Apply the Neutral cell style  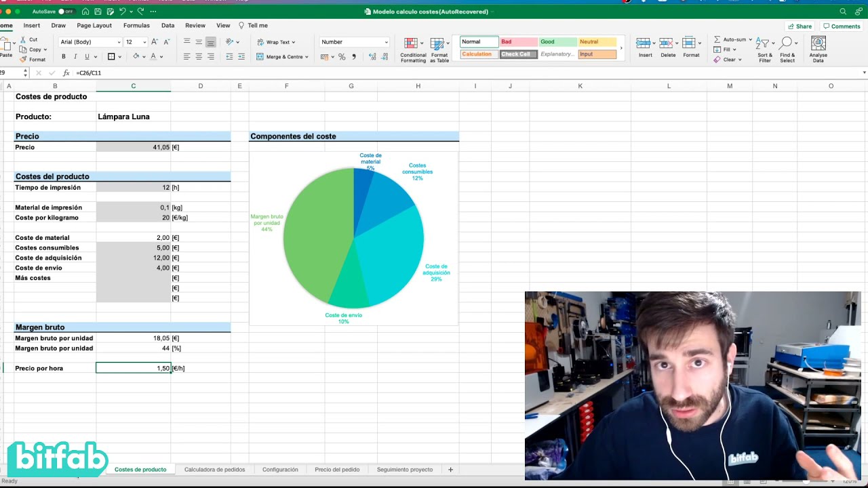tap(597, 42)
